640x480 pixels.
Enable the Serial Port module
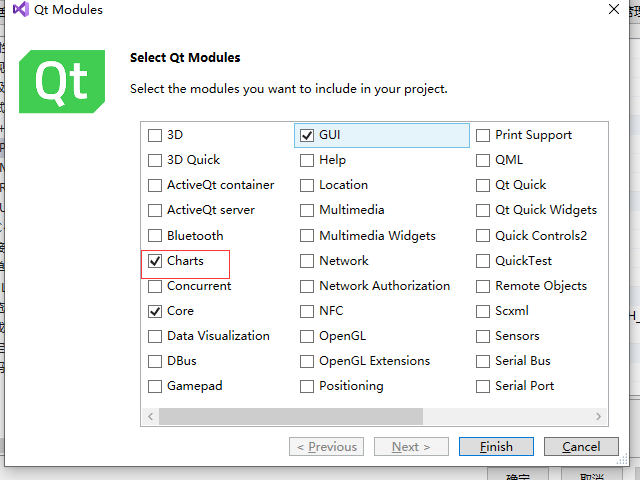pos(483,387)
